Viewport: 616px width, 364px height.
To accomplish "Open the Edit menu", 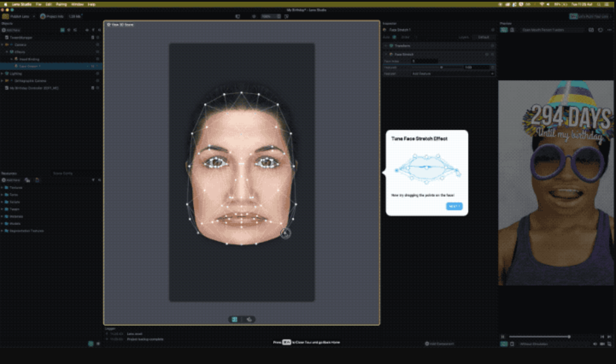I will [x=49, y=4].
